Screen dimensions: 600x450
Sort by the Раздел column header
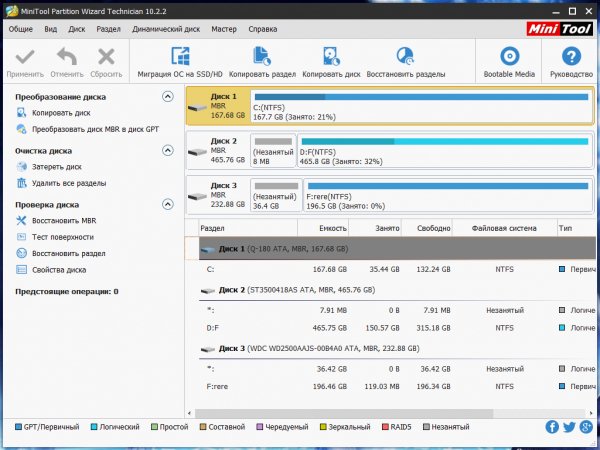tap(248, 228)
